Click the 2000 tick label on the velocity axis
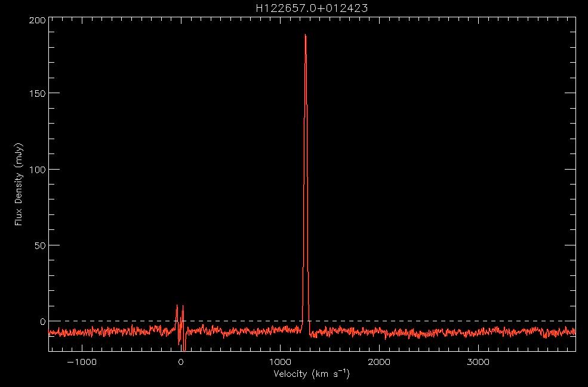Screen dimensions: 588x387 point(378,362)
